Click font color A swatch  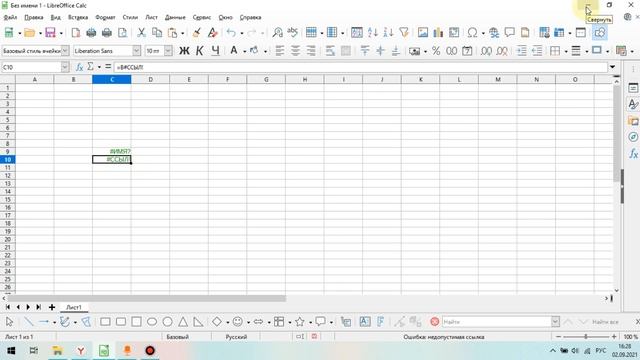(x=234, y=51)
